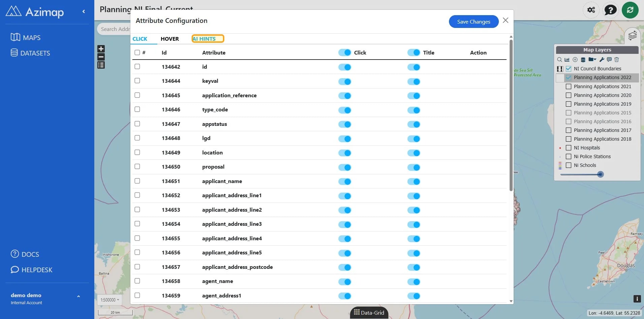Zoom in the map with plus icon

(101, 49)
